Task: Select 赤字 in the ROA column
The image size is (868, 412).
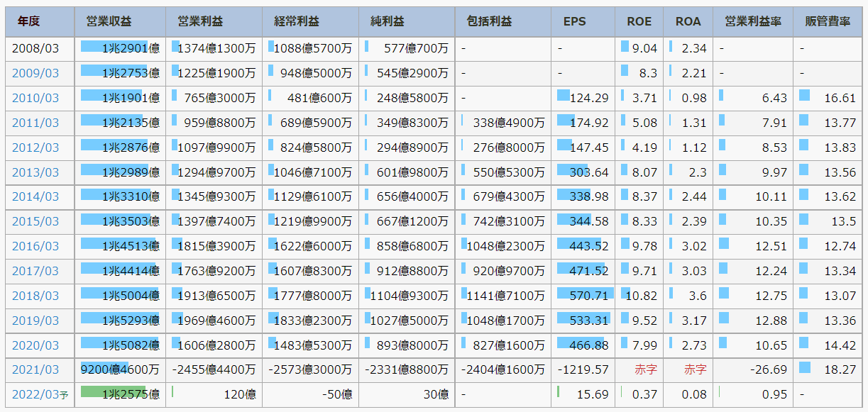Action: (x=696, y=370)
